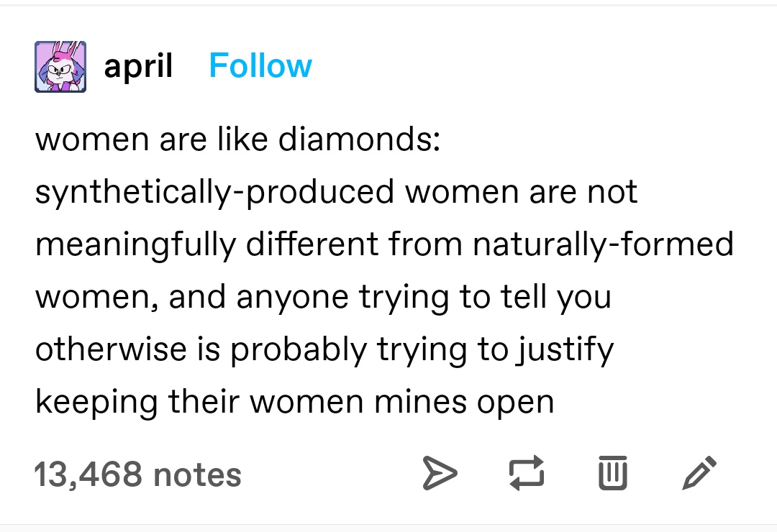This screenshot has height=532, width=777.
Task: Edit the post with the pencil icon
Action: click(699, 473)
